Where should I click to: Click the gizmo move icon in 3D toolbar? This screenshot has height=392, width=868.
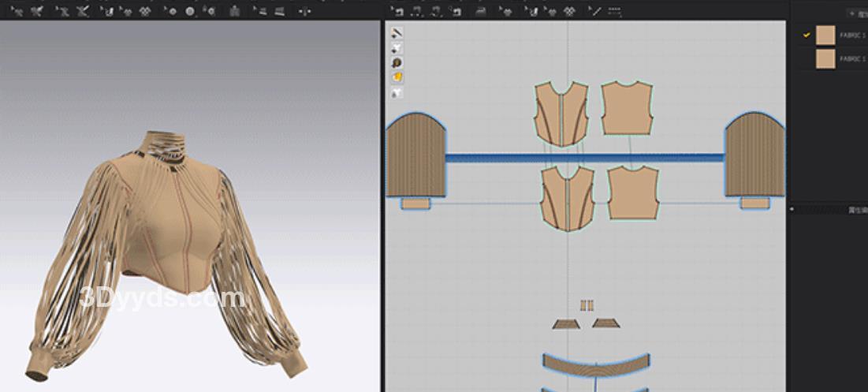[305, 11]
